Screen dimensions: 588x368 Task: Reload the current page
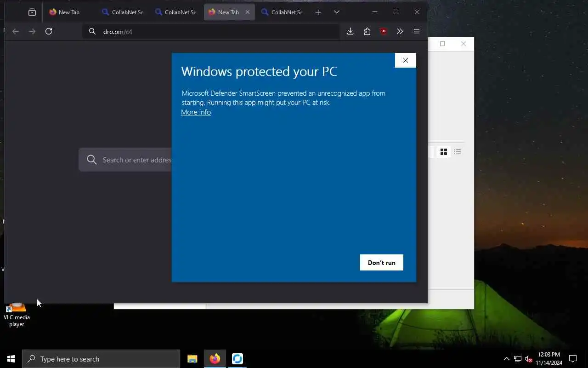coord(49,31)
